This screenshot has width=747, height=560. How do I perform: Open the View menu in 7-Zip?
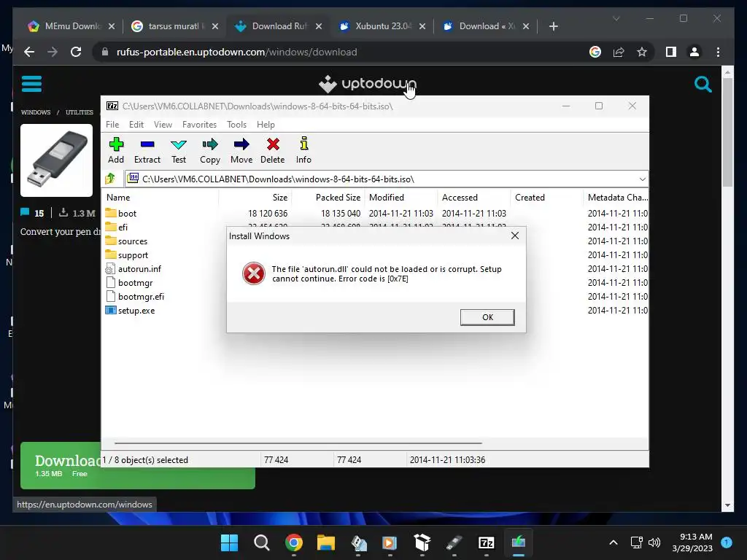tap(163, 124)
